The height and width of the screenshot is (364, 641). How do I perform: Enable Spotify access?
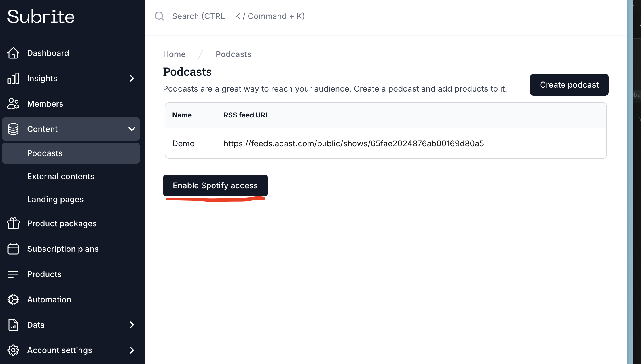[215, 185]
